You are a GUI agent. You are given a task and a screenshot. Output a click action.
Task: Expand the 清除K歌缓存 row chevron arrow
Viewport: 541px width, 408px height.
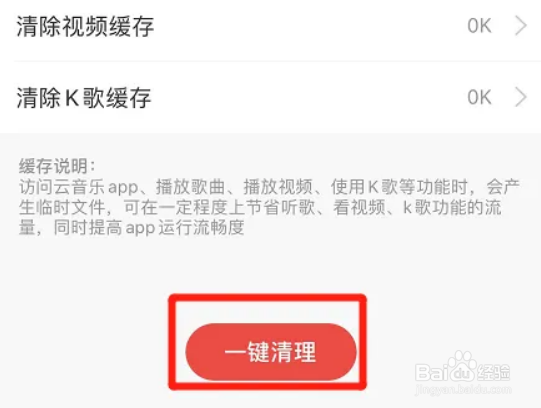coord(521,97)
